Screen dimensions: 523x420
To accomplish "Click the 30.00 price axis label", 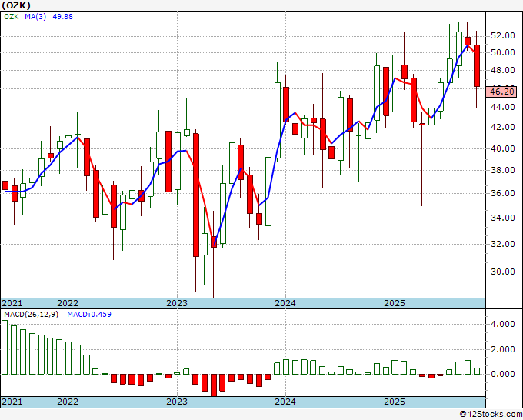I will (502, 272).
